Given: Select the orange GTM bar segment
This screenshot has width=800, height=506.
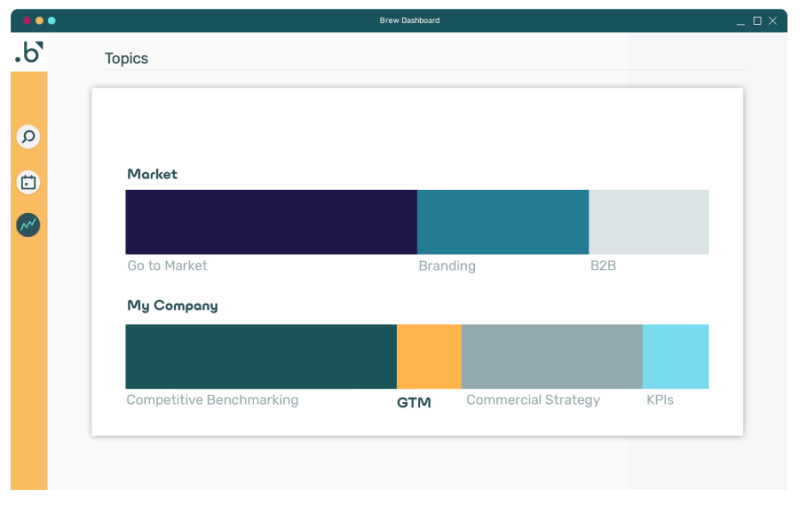Looking at the screenshot, I should [x=429, y=356].
